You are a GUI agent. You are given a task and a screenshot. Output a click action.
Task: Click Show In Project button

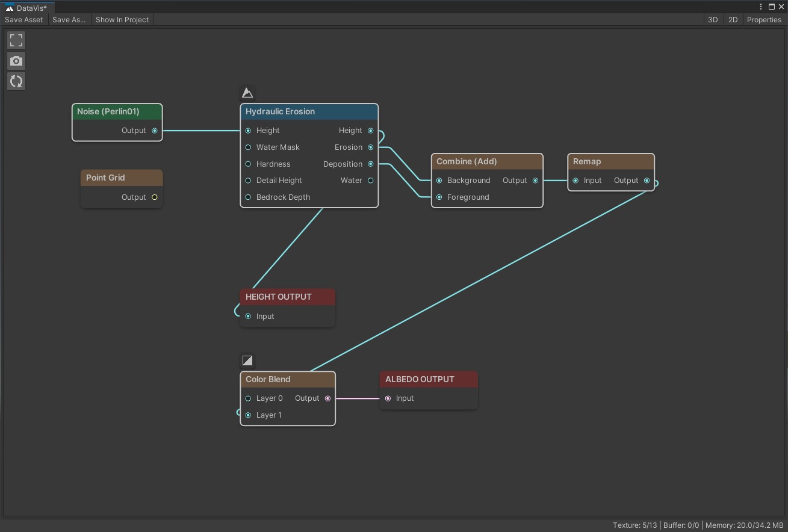[x=122, y=20]
